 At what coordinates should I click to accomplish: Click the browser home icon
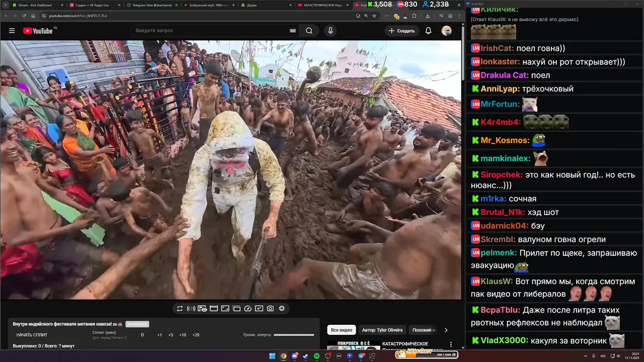[33, 16]
